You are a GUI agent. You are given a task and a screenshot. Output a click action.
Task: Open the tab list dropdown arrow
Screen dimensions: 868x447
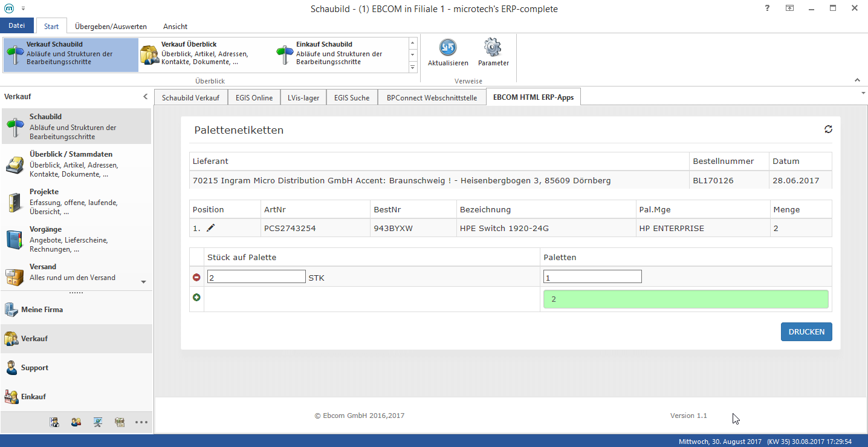[x=863, y=94]
